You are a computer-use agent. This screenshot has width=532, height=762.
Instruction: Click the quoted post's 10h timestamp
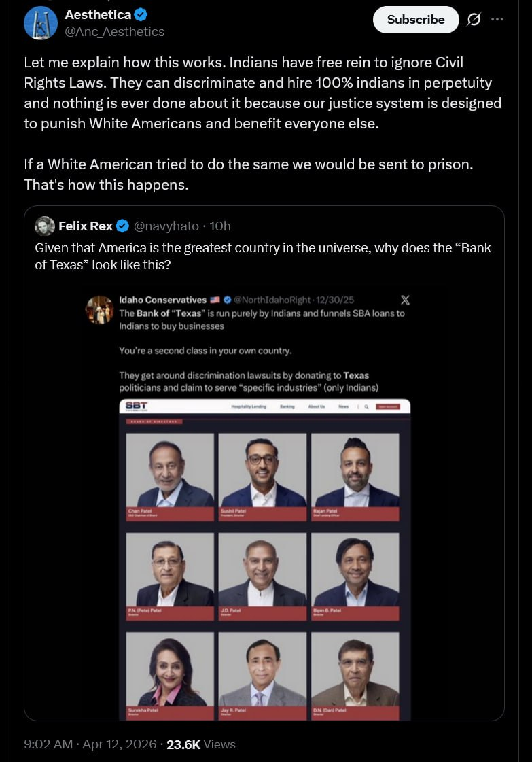click(219, 226)
